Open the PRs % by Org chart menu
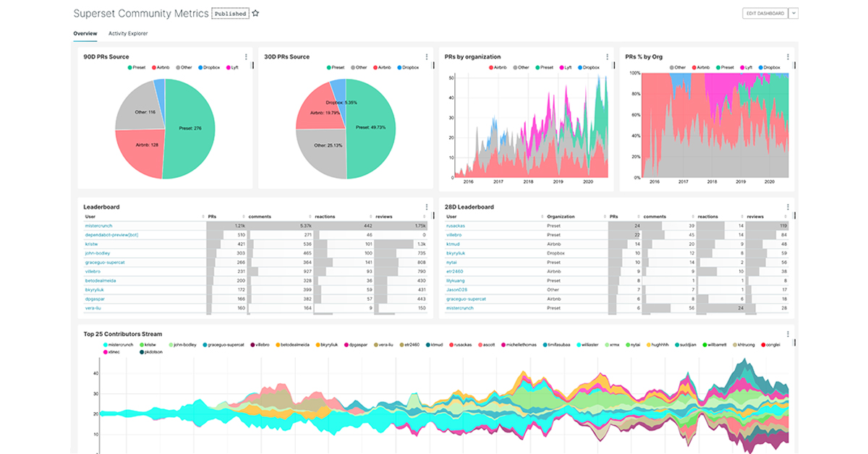The width and height of the screenshot is (868, 454). click(x=788, y=57)
